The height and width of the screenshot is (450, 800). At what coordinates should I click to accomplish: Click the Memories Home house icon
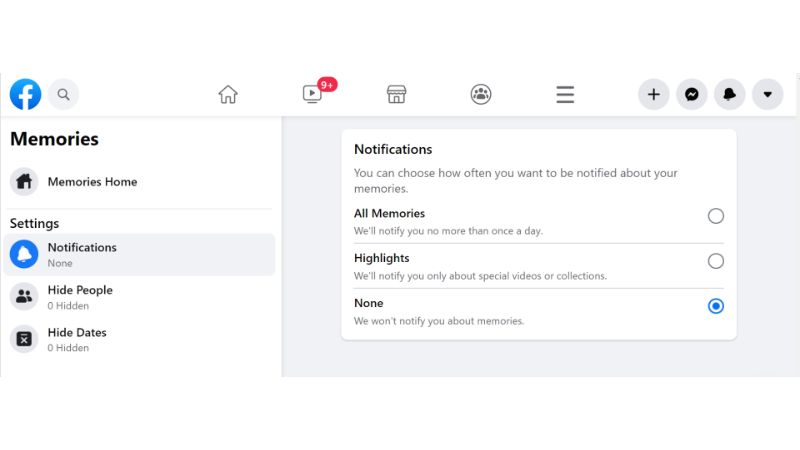[24, 182]
